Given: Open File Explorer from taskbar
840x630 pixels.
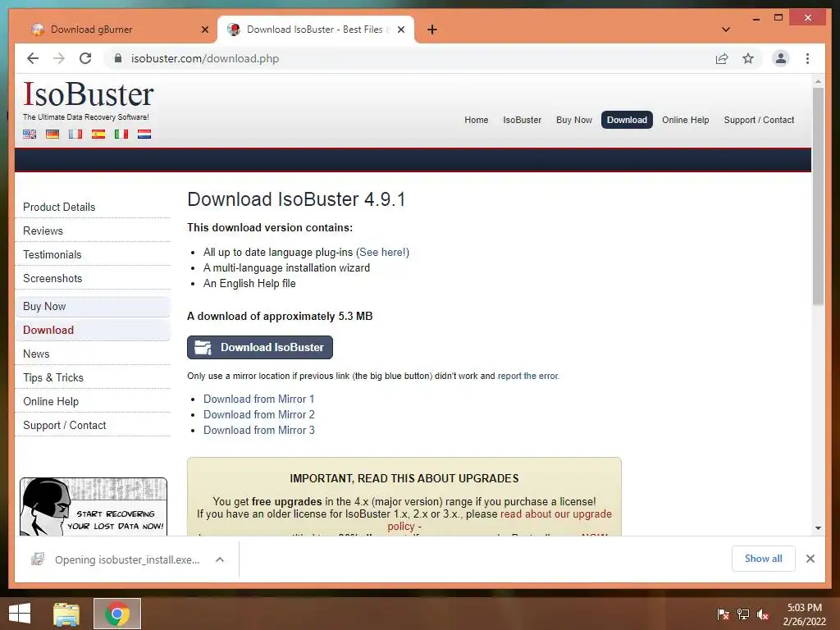Looking at the screenshot, I should pos(66,614).
